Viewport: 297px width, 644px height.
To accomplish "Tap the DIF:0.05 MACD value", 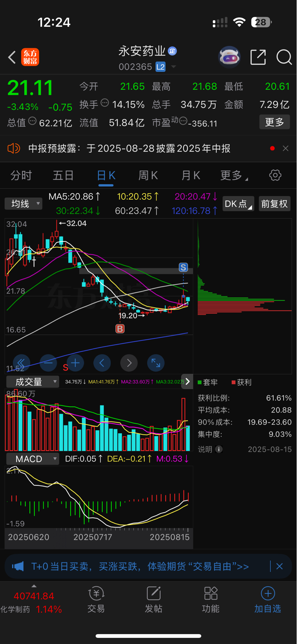I will (x=84, y=459).
